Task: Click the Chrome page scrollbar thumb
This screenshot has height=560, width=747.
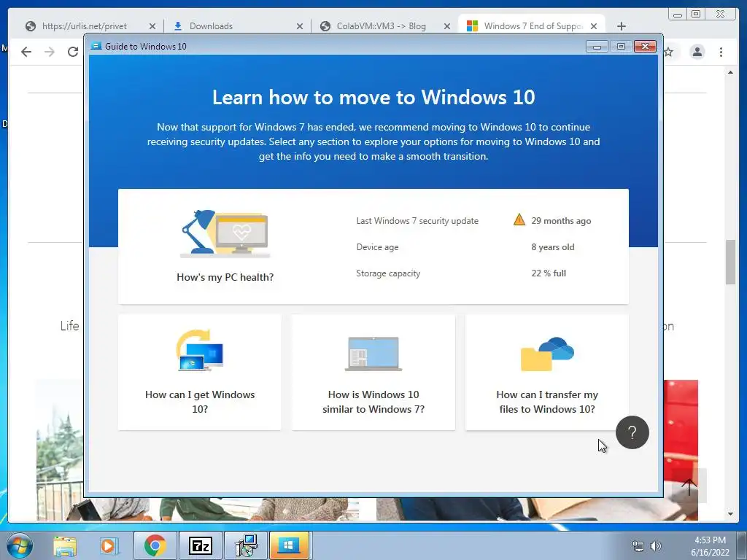Action: pyautogui.click(x=730, y=262)
